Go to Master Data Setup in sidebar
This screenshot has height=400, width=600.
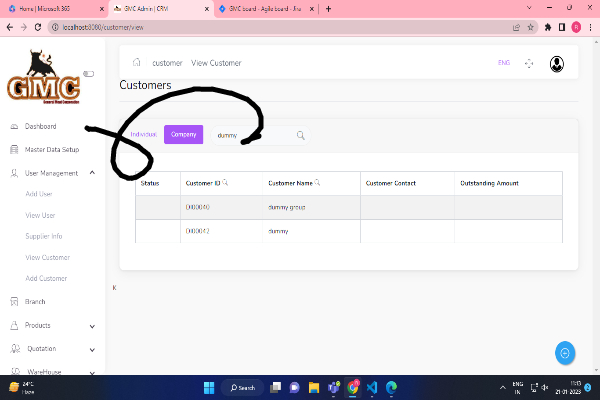[52, 150]
